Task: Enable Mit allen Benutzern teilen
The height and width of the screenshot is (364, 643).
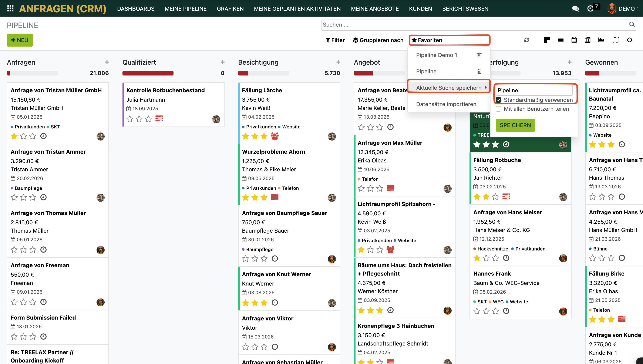Action: point(498,109)
